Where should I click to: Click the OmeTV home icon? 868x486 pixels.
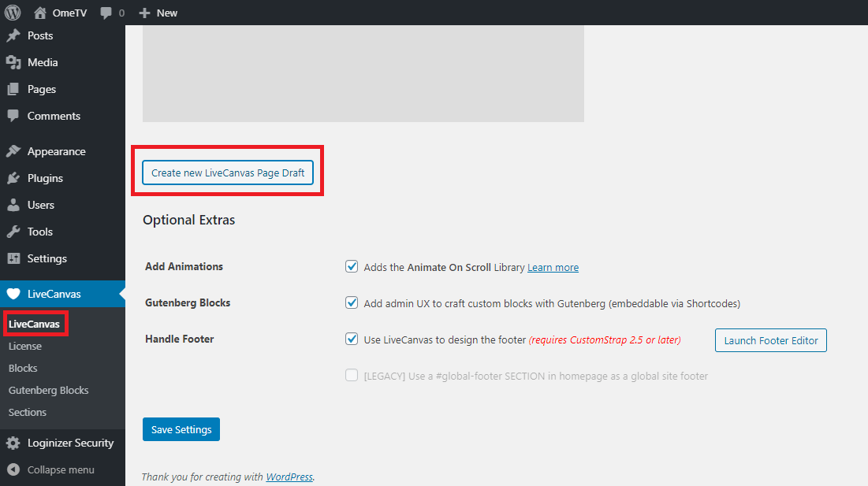click(40, 13)
